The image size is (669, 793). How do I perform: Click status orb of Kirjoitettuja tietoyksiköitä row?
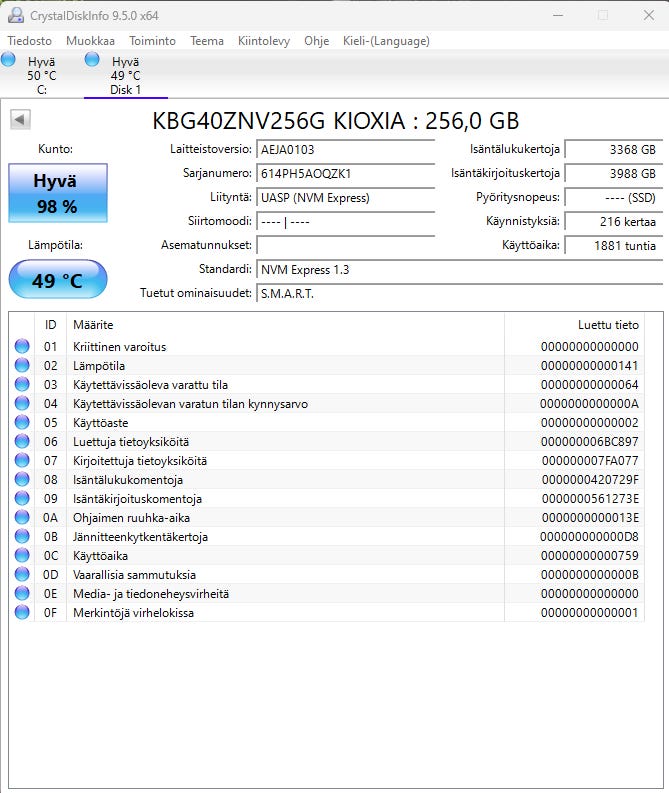[22, 460]
